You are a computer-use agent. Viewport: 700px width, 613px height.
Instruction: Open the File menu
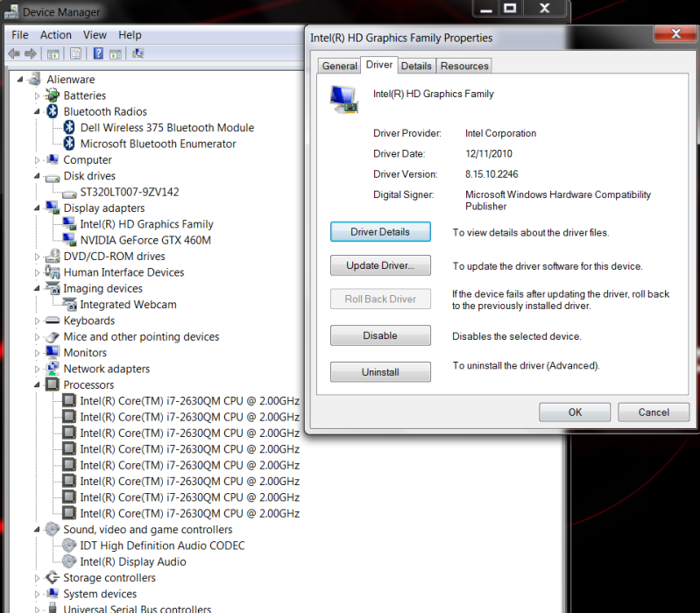(x=19, y=35)
